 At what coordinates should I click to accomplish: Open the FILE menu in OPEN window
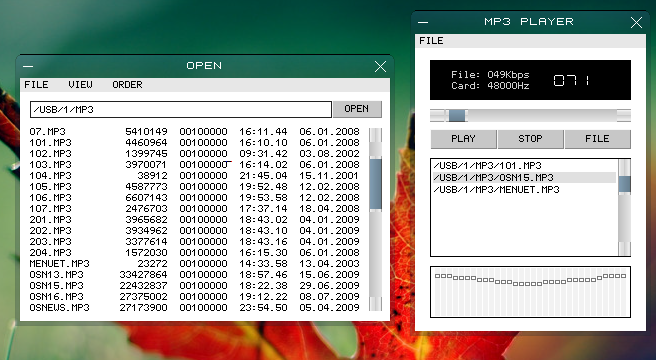click(x=36, y=85)
